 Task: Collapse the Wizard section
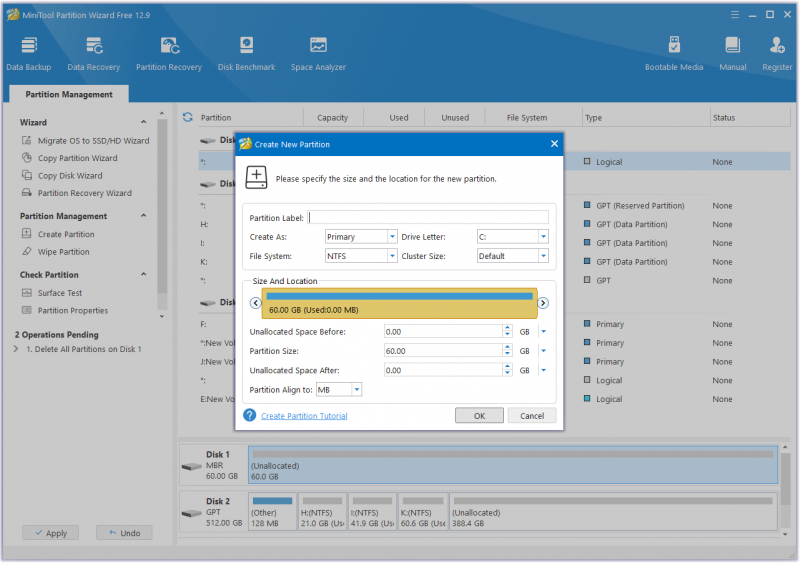tap(143, 122)
